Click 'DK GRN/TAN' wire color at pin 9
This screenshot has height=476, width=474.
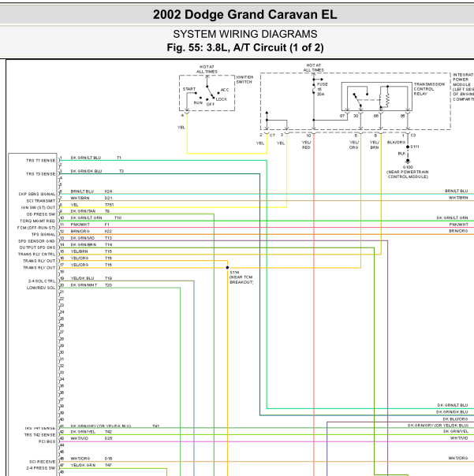click(x=83, y=211)
